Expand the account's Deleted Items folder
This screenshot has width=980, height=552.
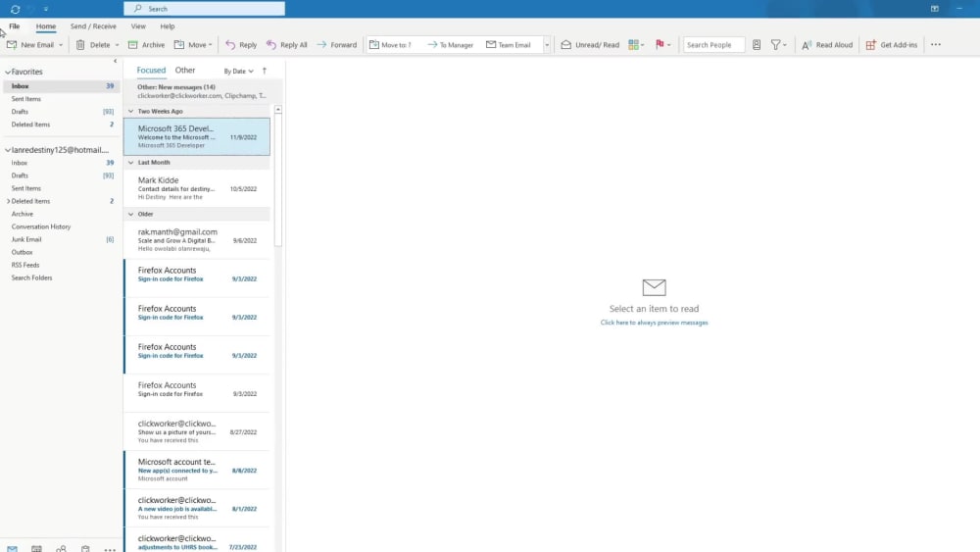pos(8,201)
